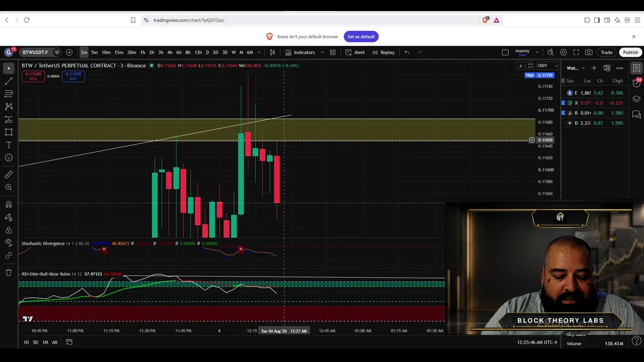Open the RSI+EMA+Bull+Bear Rules indicator legend

coord(46,275)
